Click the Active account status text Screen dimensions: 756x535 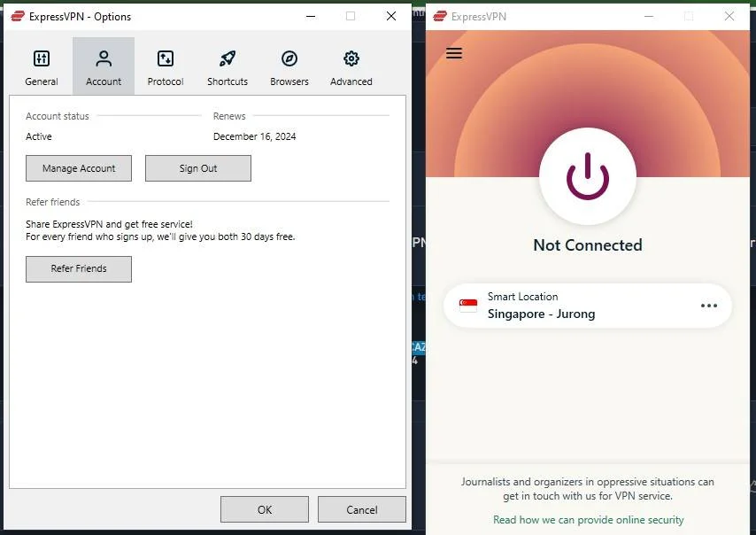coord(39,136)
